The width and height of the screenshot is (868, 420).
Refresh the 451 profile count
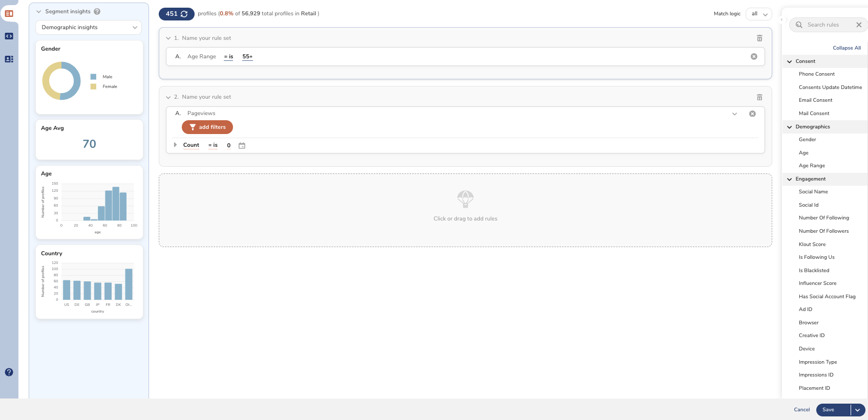(x=184, y=14)
